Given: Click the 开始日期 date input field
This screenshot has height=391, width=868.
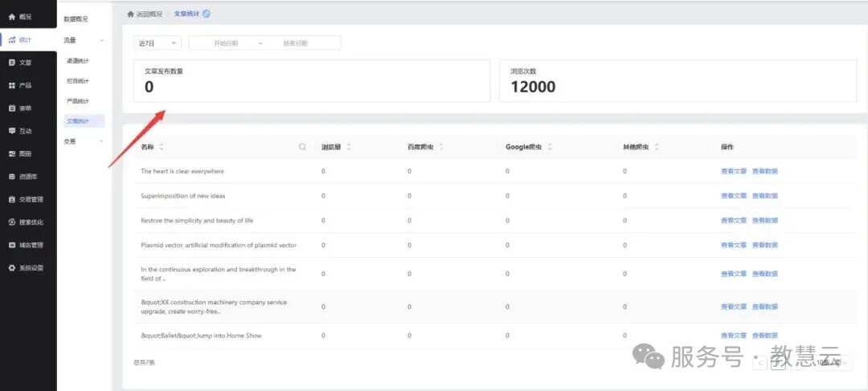Looking at the screenshot, I should pyautogui.click(x=226, y=43).
